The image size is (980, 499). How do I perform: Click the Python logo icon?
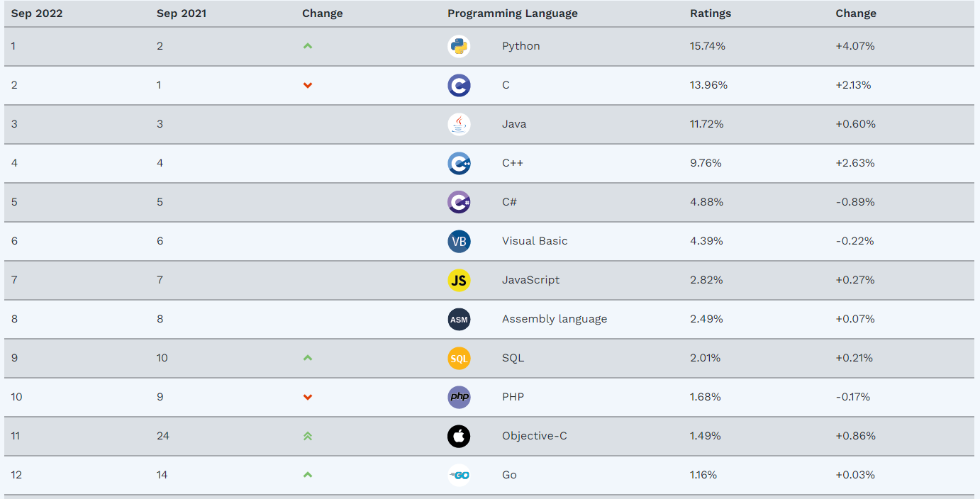pos(459,46)
